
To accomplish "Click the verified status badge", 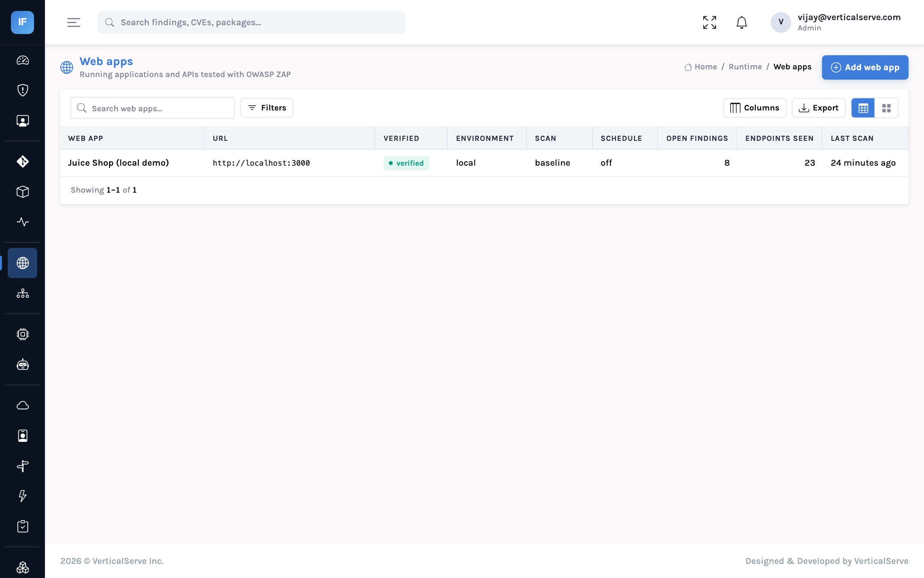I will 406,163.
